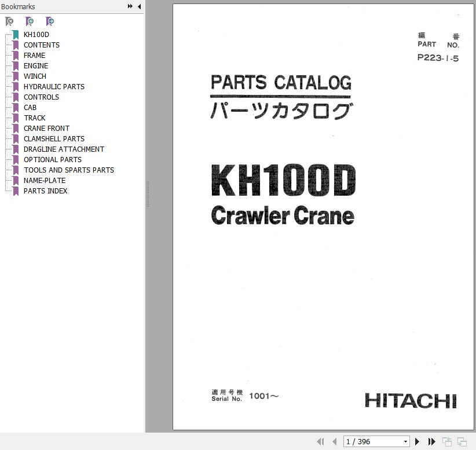Image resolution: width=476 pixels, height=450 pixels.
Task: Click the bookmark icon beside OPTIONAL PARTS
Action: (16, 160)
